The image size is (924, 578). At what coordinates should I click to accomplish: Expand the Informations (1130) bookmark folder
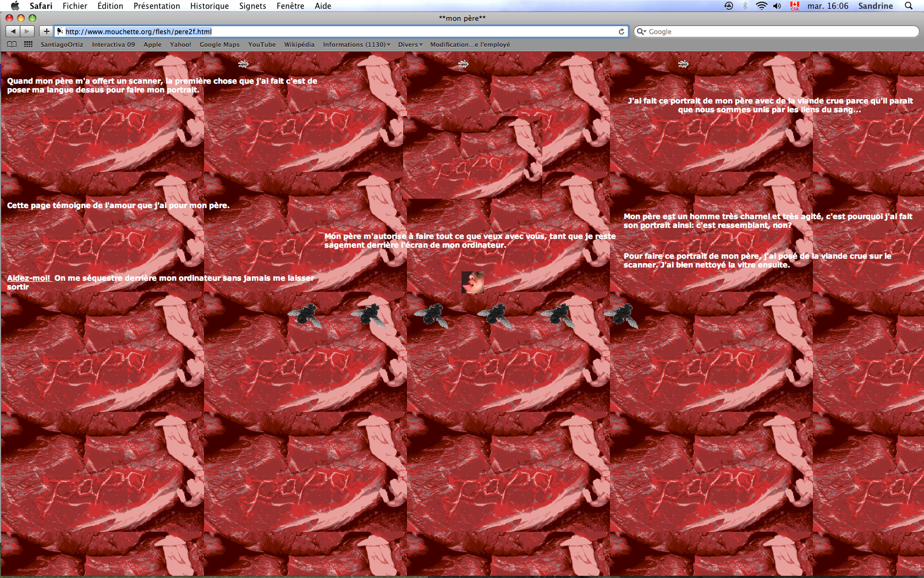pos(356,45)
